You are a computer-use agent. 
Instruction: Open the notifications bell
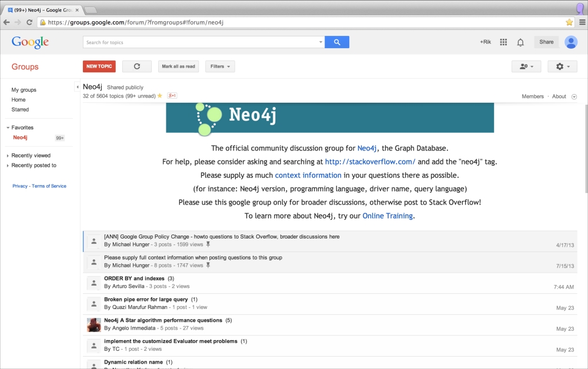[520, 42]
